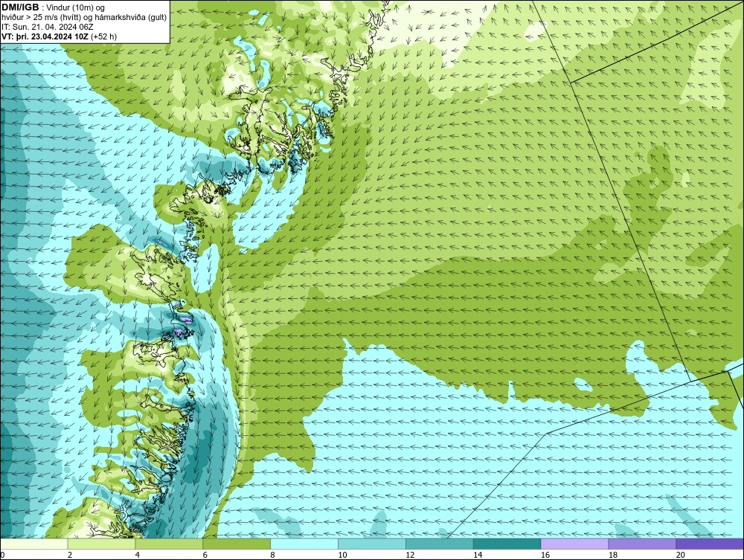Click the 16–18 m/s light lavender legend swatch
Screen dimensions: 744x560
tap(574, 544)
